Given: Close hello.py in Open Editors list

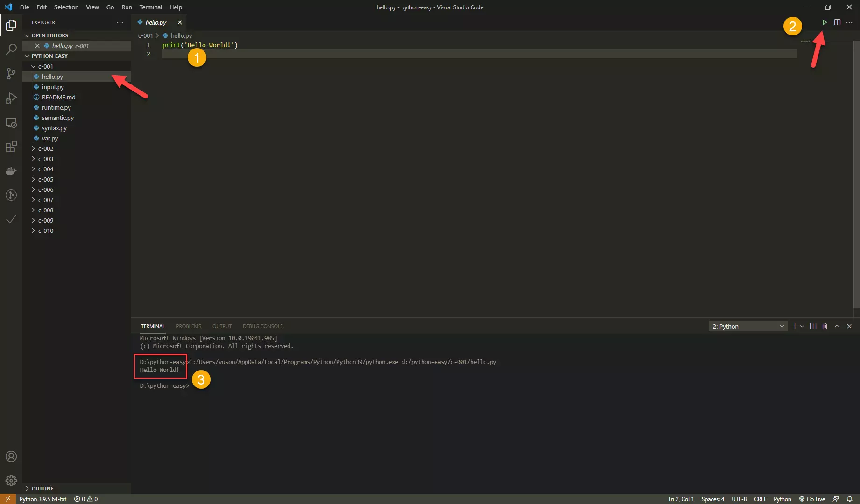Looking at the screenshot, I should [x=37, y=46].
